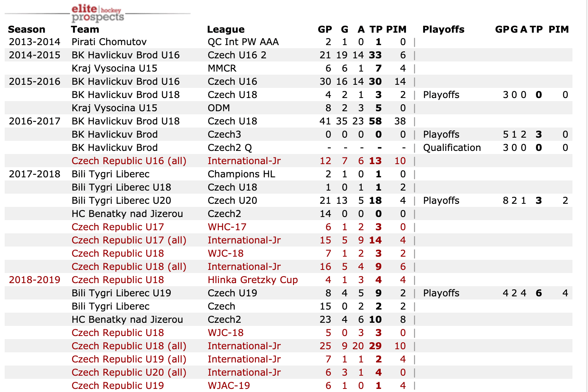The image size is (588, 392).
Task: Click the WJAC-19 league link
Action: pos(229,385)
